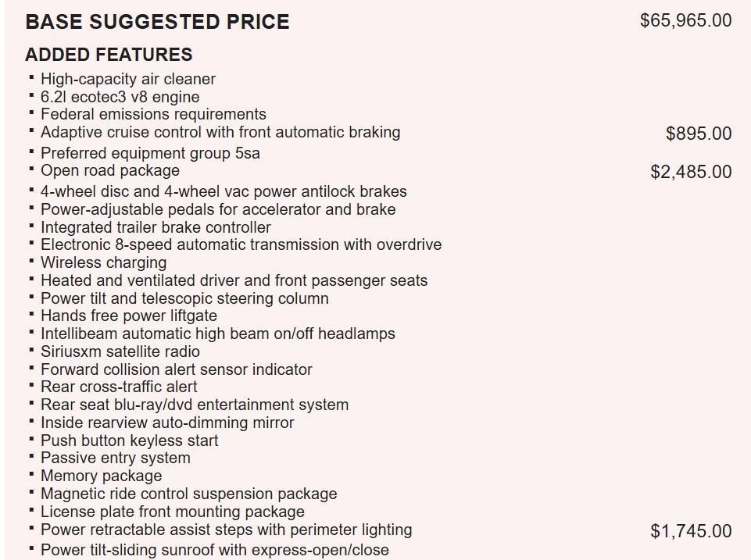The height and width of the screenshot is (560, 751).
Task: Click Wireless charging feature line
Action: pyautogui.click(x=103, y=262)
